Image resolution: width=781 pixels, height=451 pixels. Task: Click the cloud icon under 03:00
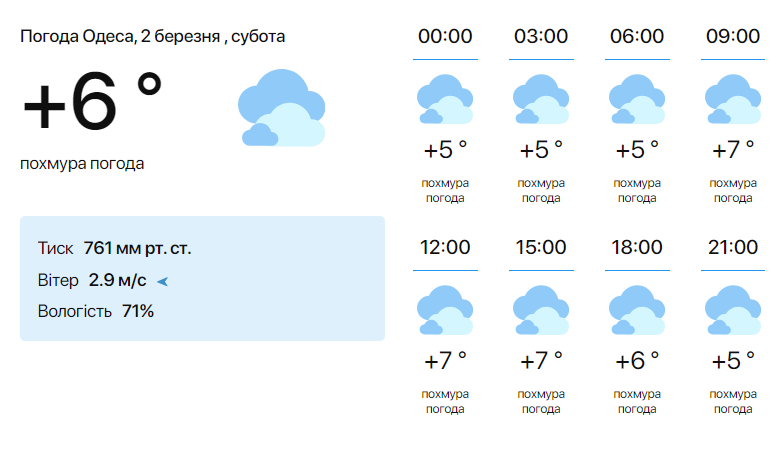pyautogui.click(x=541, y=99)
